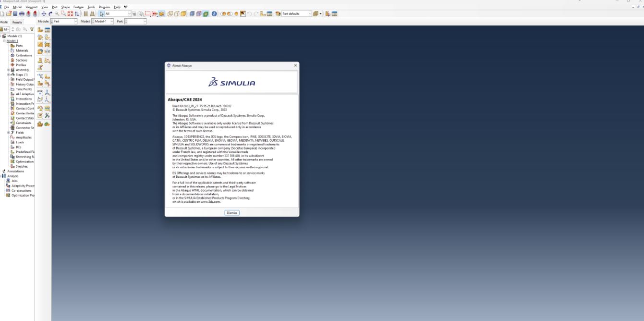644x321 pixels.
Task: Save the model database
Action: coord(16,14)
